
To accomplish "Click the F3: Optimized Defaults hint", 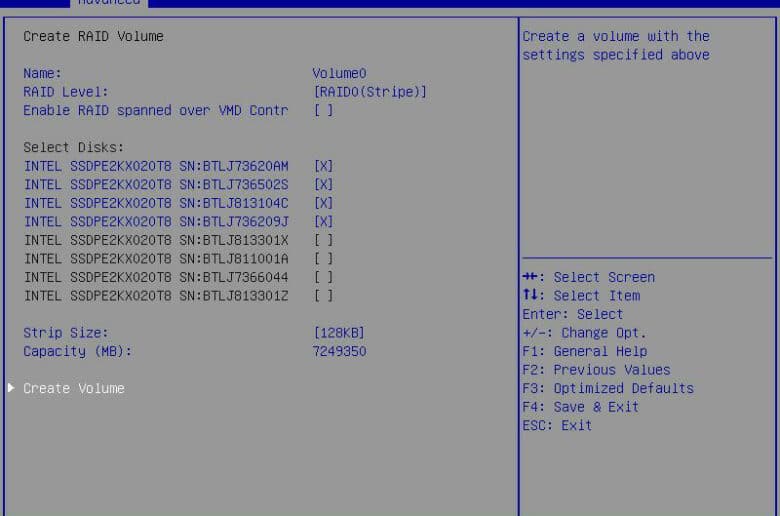I will [x=608, y=389].
